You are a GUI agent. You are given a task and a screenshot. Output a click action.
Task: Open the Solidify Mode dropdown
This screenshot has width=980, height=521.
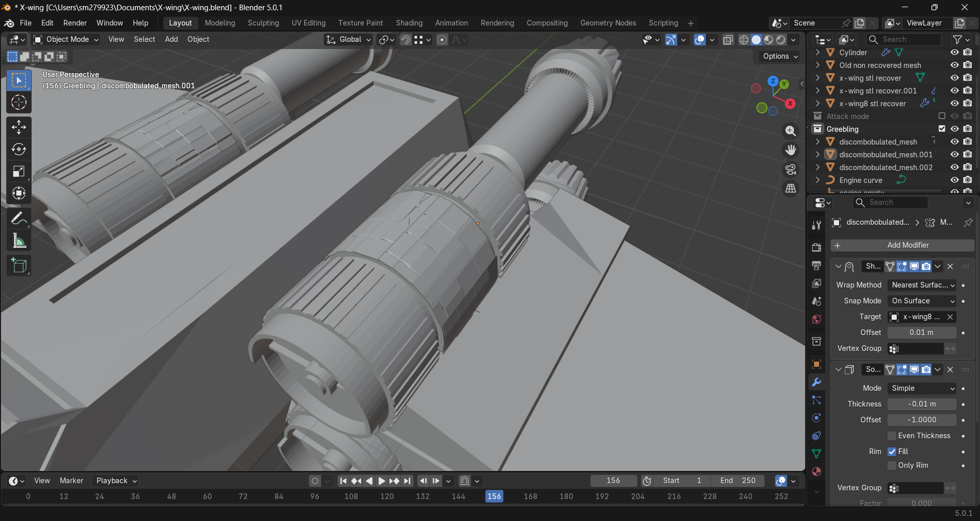coord(922,388)
